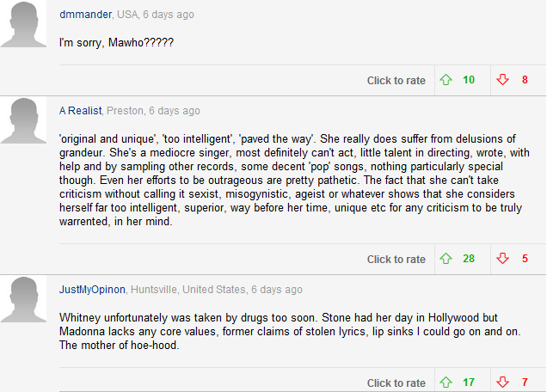Upvote A Realist's comment with green arrow
This screenshot has height=392, width=547.
pos(446,259)
